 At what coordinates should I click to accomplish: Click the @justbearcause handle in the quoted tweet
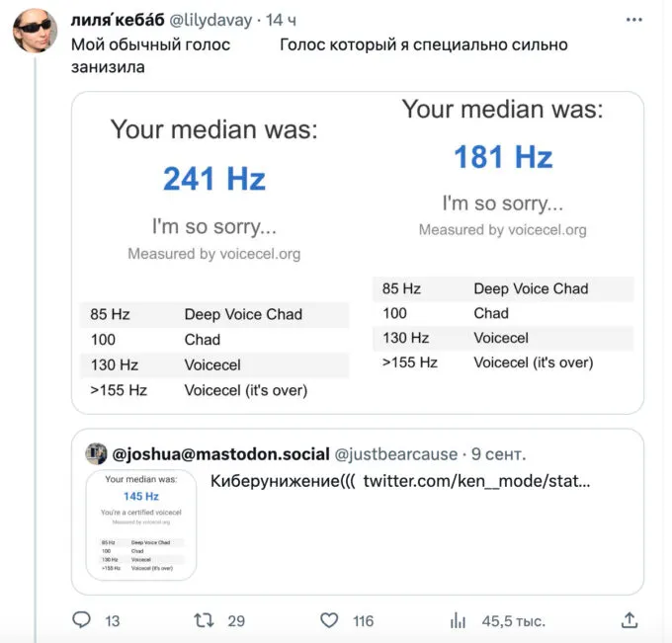click(x=396, y=454)
